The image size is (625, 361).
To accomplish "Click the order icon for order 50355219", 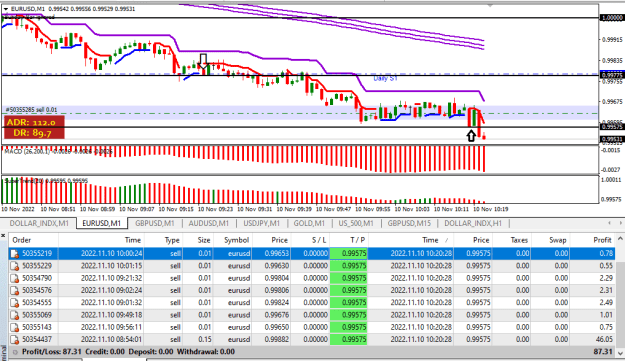I will pyautogui.click(x=14, y=253).
